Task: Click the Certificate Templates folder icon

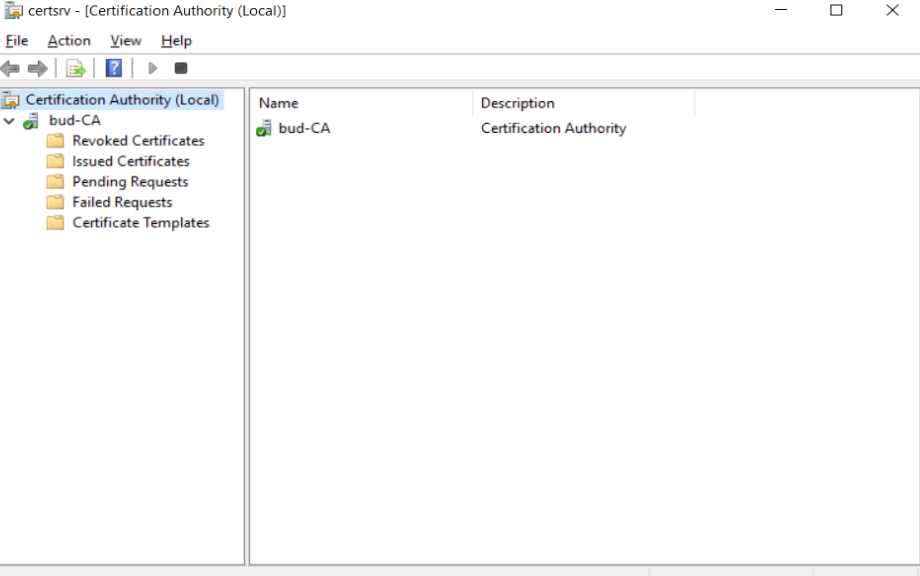Action: 55,223
